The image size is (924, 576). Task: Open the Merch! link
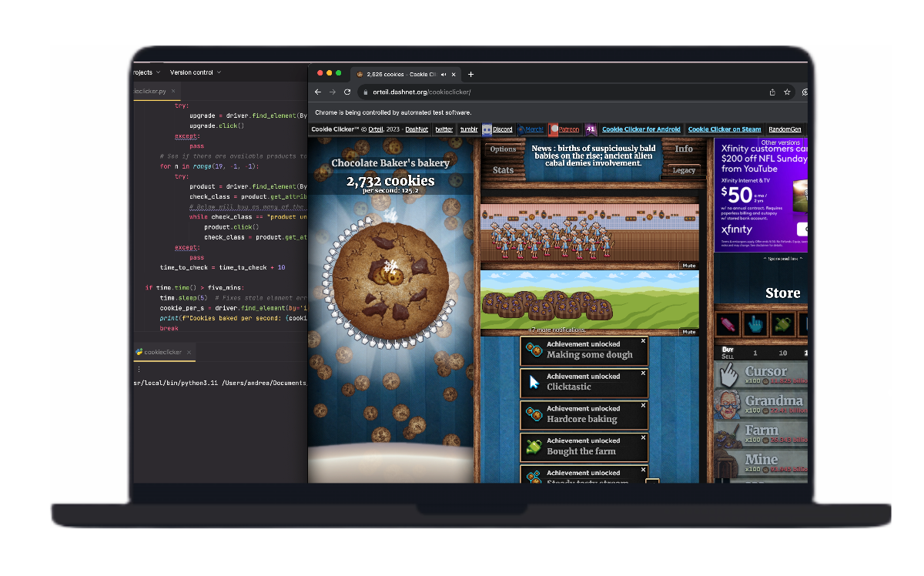click(x=534, y=129)
